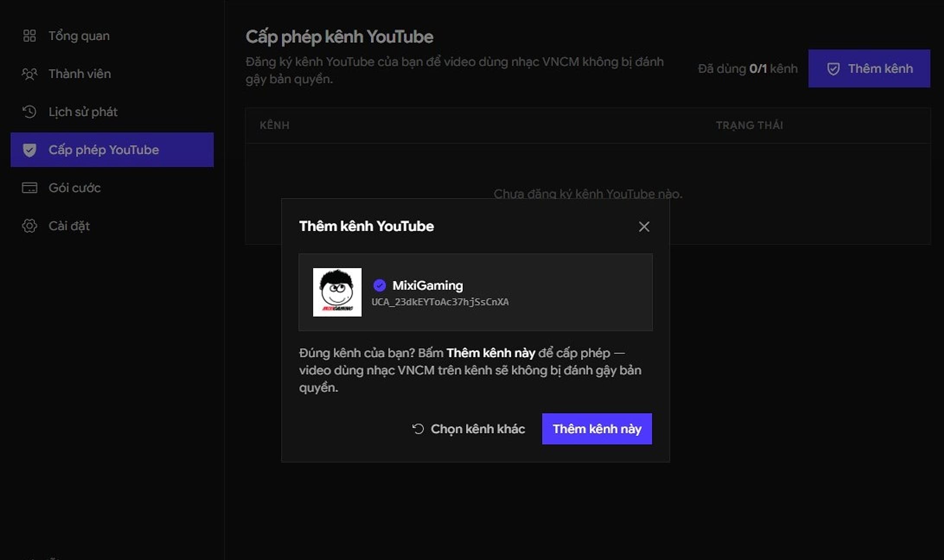Click the Cấp phép YouTube shield icon
This screenshot has height=560, width=944.
[29, 150]
